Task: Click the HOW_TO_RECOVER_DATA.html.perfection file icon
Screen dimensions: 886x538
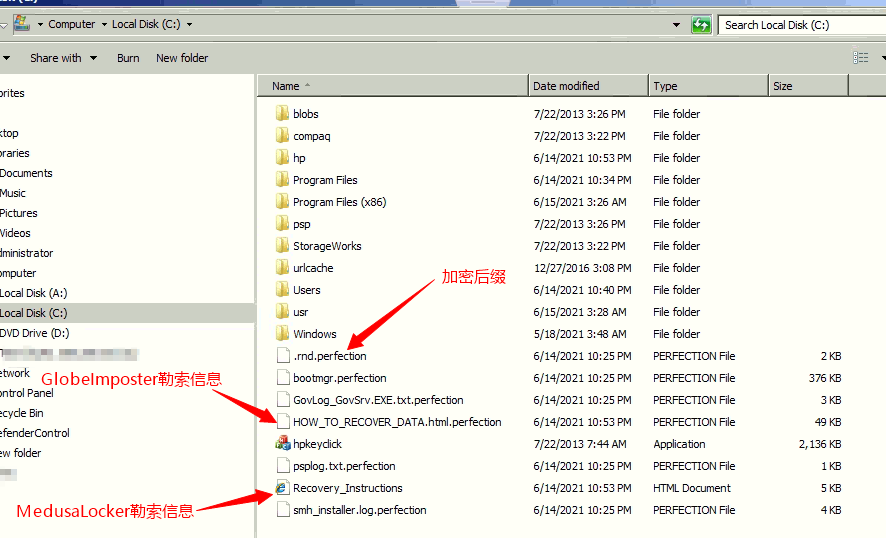Action: (283, 422)
